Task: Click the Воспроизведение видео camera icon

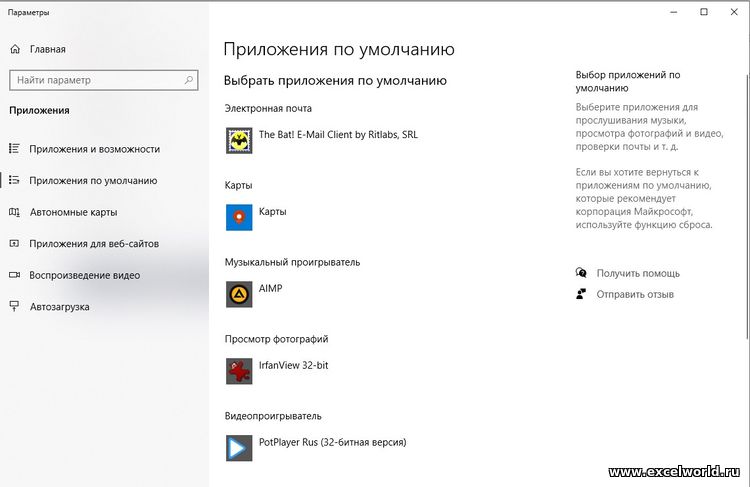Action: (x=14, y=275)
